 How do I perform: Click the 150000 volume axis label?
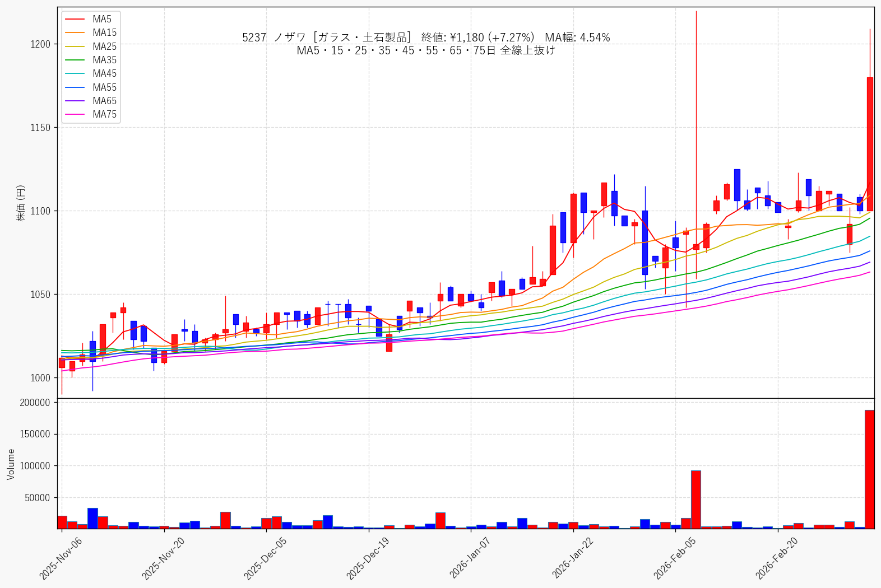35,434
